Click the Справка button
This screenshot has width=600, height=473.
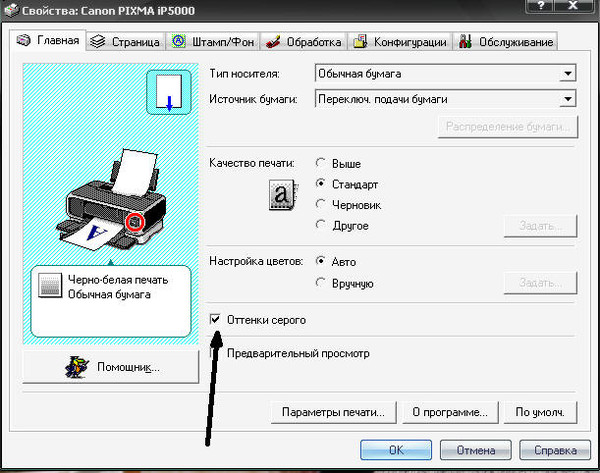pos(555,450)
